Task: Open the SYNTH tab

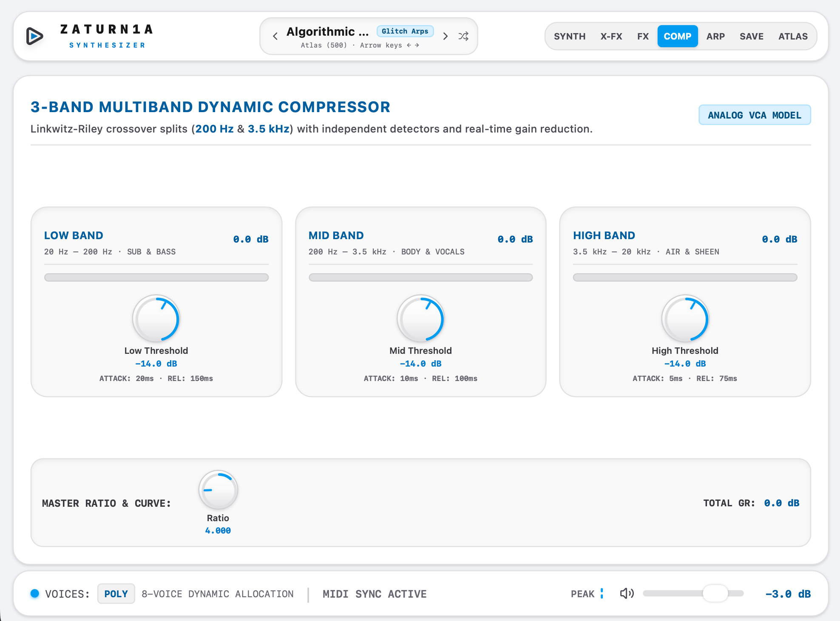Action: tap(570, 37)
